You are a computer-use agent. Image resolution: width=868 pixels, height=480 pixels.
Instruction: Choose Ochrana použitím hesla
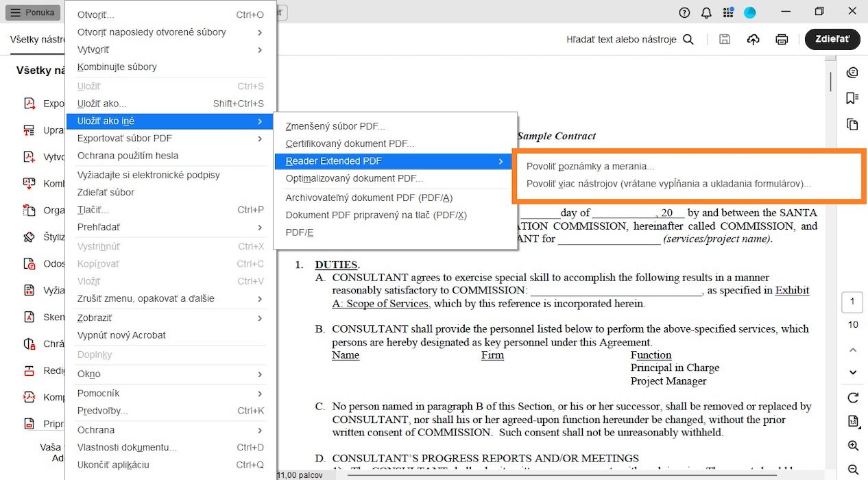tap(171, 156)
